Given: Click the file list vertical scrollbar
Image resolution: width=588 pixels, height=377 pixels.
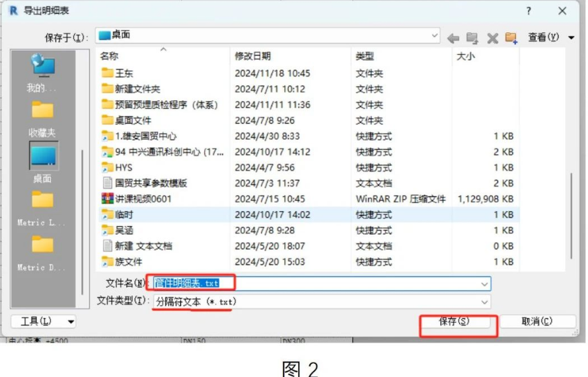Looking at the screenshot, I should click(x=571, y=216).
